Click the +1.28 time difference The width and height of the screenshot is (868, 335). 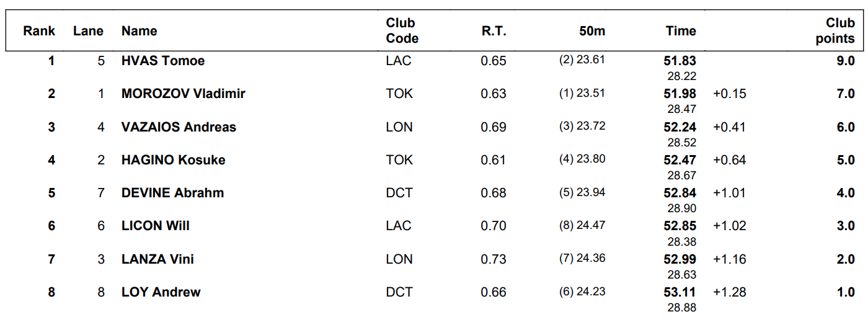(x=730, y=292)
